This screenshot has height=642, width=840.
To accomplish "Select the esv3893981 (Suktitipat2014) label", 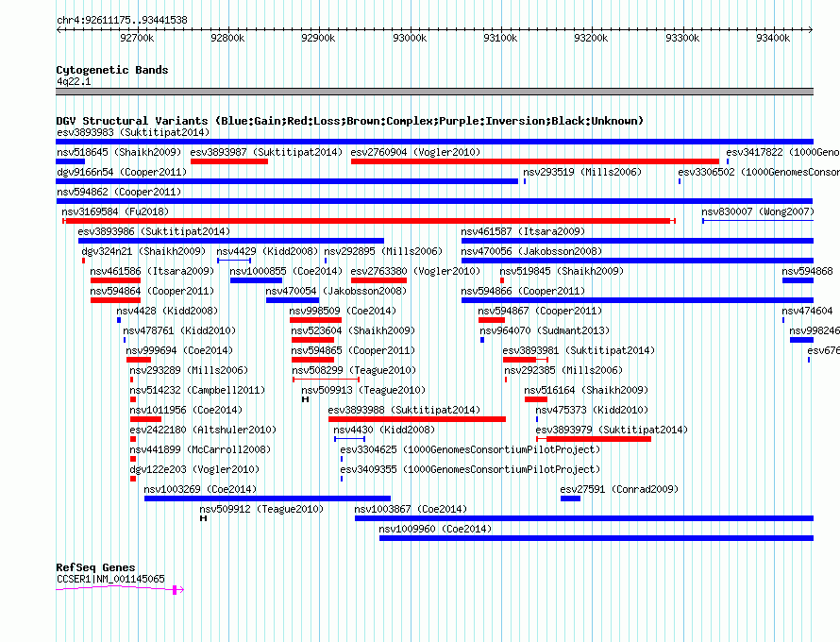I will pyautogui.click(x=580, y=350).
